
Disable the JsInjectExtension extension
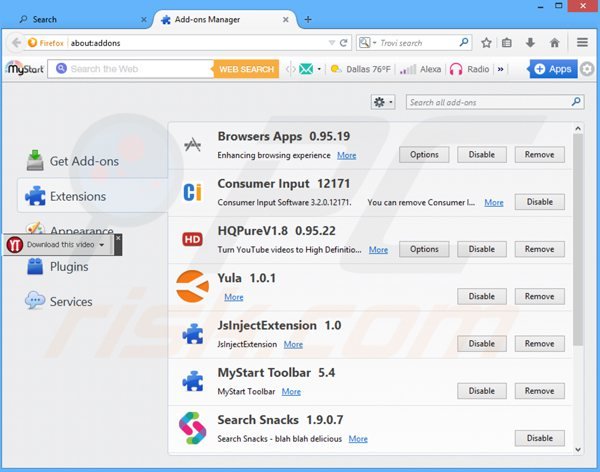click(482, 344)
